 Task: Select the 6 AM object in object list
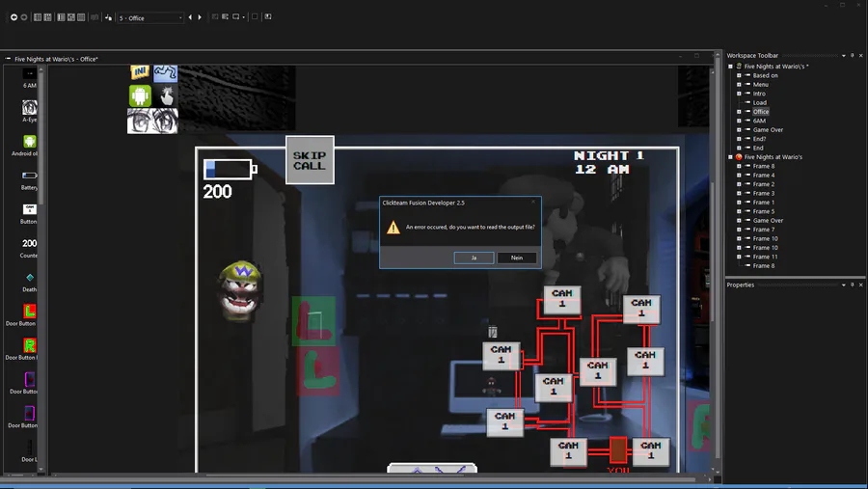point(29,78)
